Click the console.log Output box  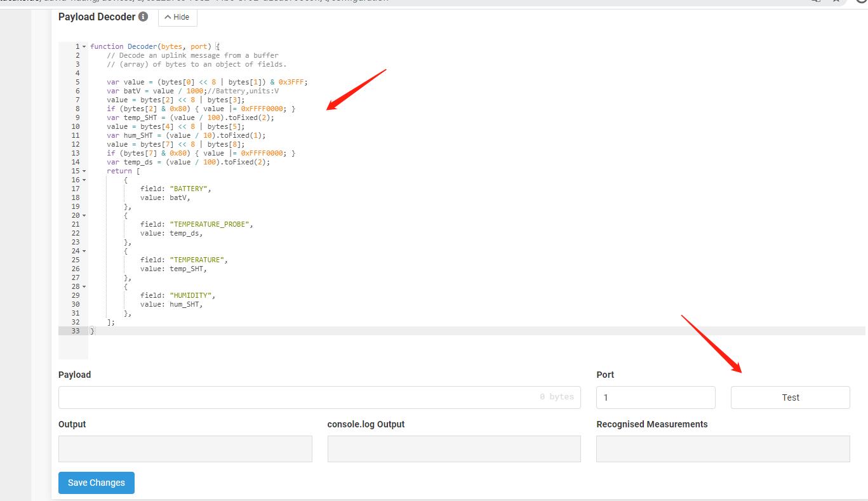tap(454, 449)
